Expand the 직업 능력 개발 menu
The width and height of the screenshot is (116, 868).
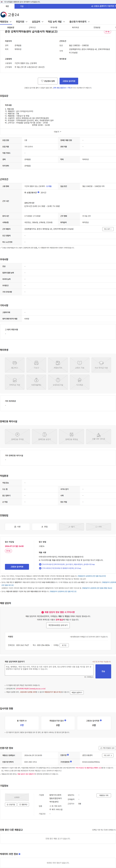click(56, 22)
